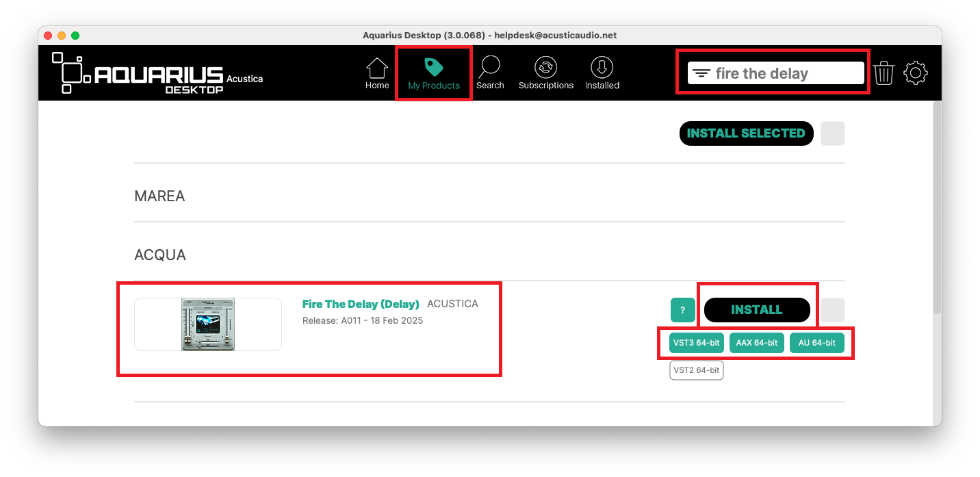Click the filter lines icon in the search box
Viewport: 980px width, 477px height.
pos(701,73)
